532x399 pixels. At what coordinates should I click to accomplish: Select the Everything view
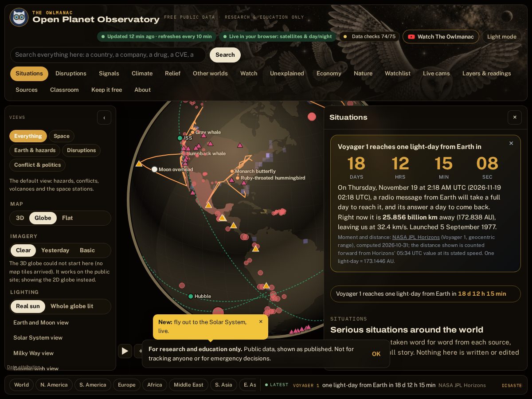point(28,136)
